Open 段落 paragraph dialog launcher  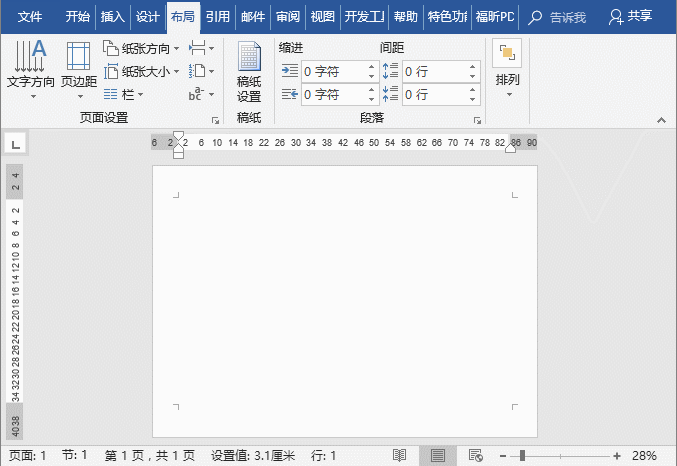click(477, 120)
